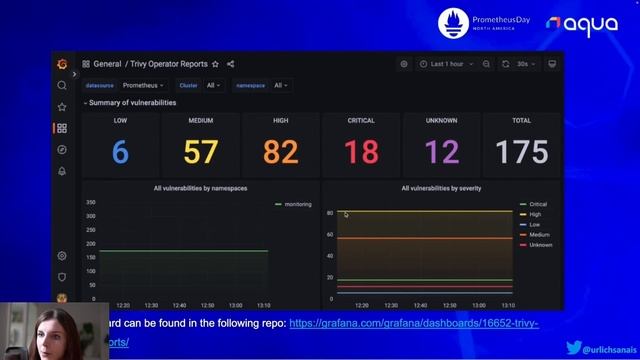Screen dimensions: 640x360
Task: Open Configuration gear in sidebar
Action: [62, 256]
